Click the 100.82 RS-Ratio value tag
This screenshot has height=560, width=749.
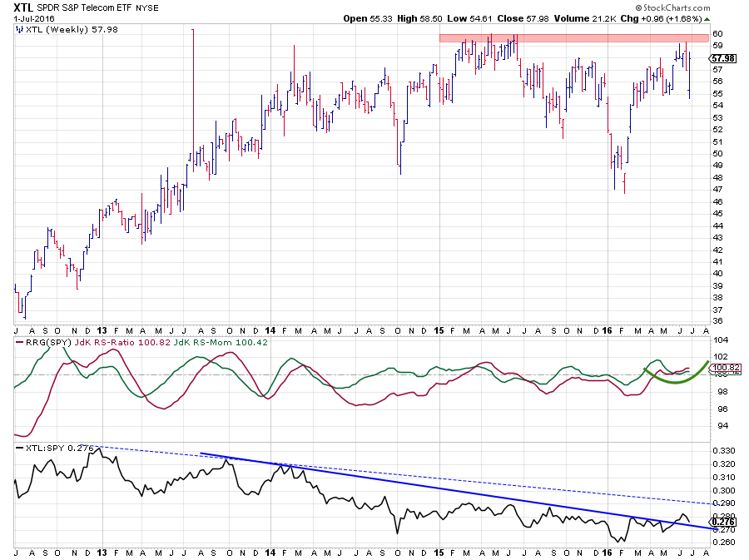point(720,368)
